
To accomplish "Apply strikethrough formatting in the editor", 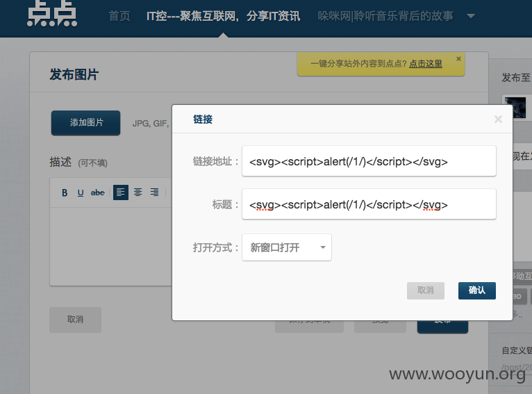I will tap(98, 192).
